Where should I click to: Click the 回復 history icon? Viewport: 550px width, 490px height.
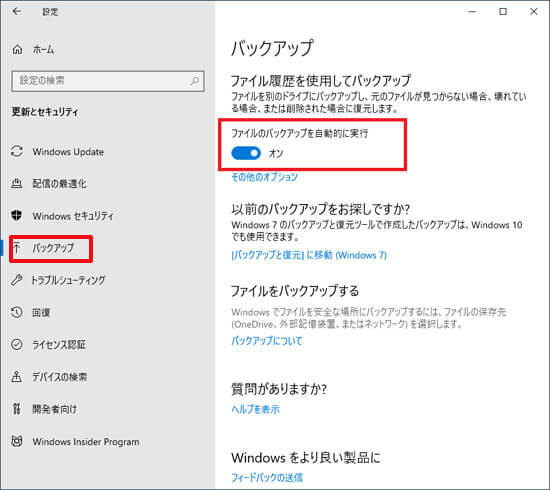pos(16,312)
